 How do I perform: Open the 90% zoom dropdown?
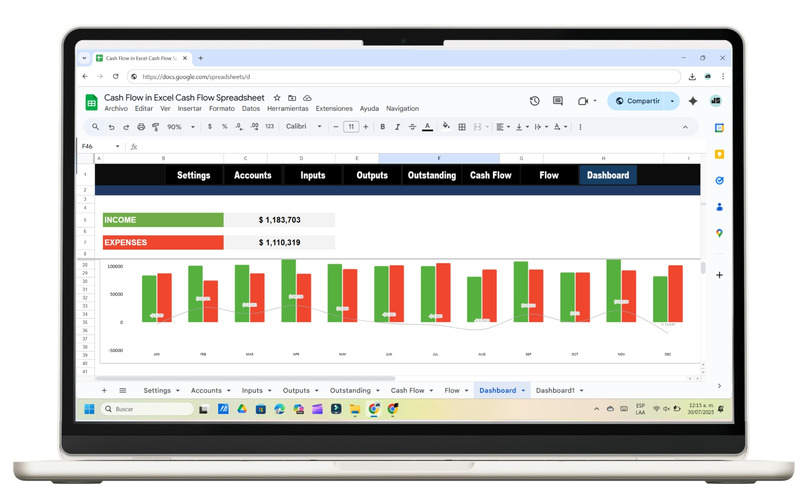pos(181,127)
